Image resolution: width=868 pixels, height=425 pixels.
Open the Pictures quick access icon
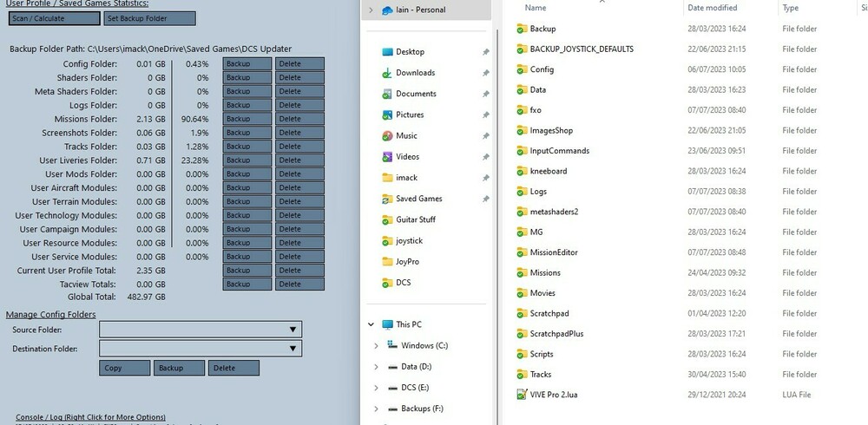[x=387, y=114]
